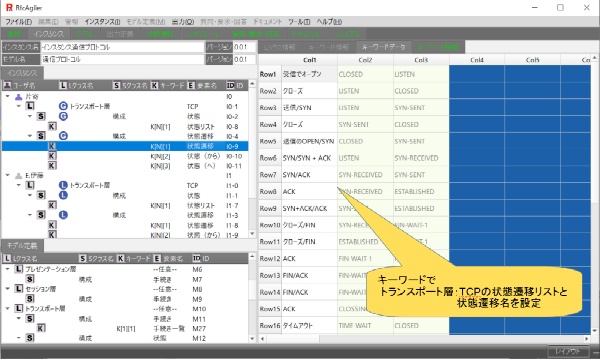
Task: Click the K keyword icon in row I1-8
Action: 52,225
